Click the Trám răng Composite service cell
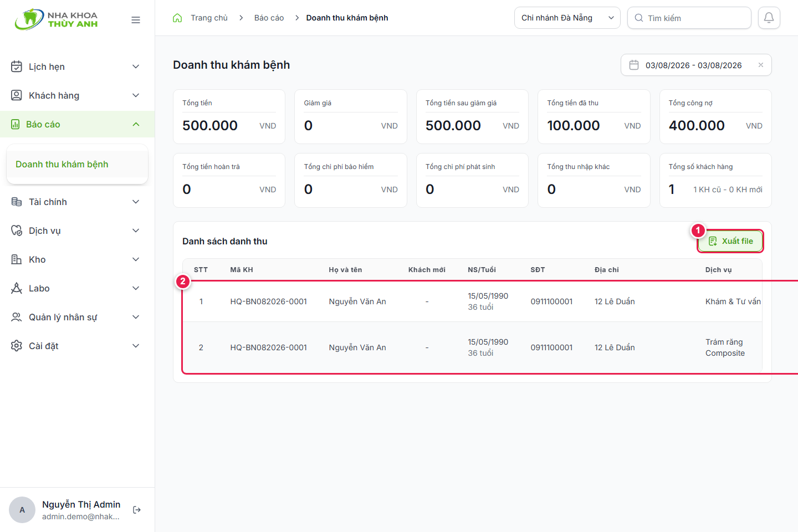Screen dimensions: 798x532 pyautogui.click(x=725, y=347)
